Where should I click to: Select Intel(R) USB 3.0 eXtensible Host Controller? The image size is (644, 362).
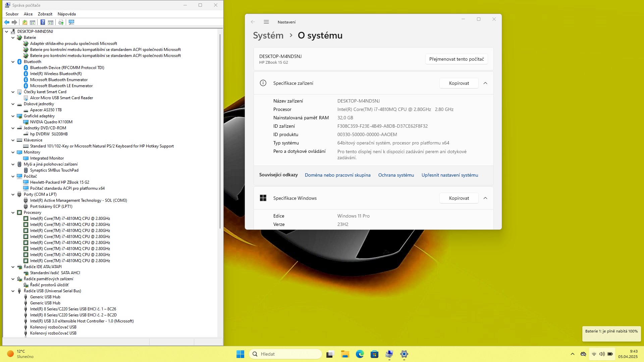(82, 321)
